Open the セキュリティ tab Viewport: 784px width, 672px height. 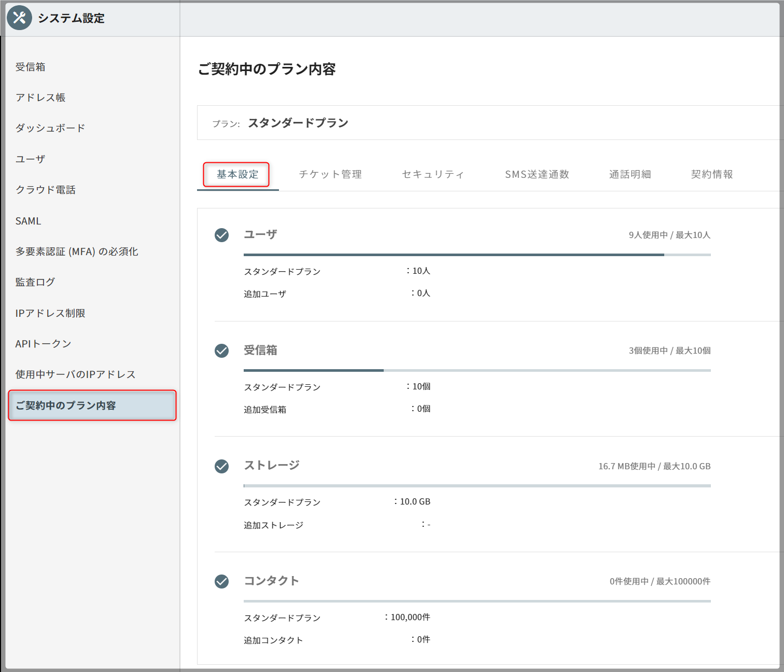433,174
